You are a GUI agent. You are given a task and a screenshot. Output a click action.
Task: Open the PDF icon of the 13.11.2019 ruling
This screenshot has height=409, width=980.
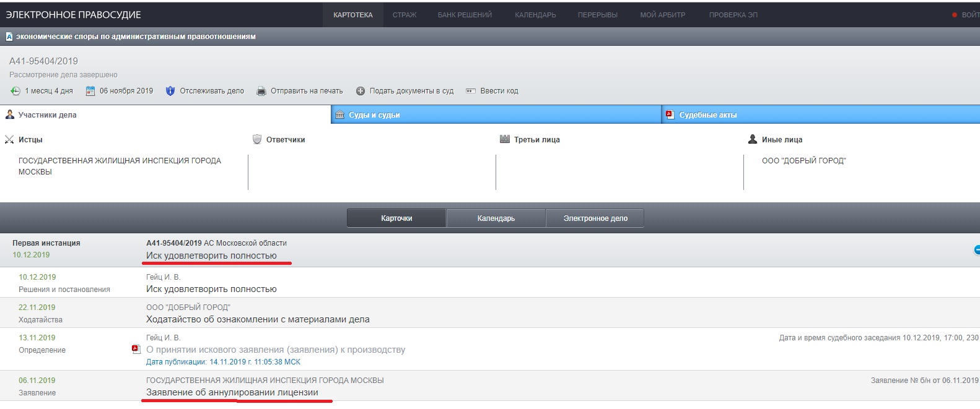tap(136, 349)
